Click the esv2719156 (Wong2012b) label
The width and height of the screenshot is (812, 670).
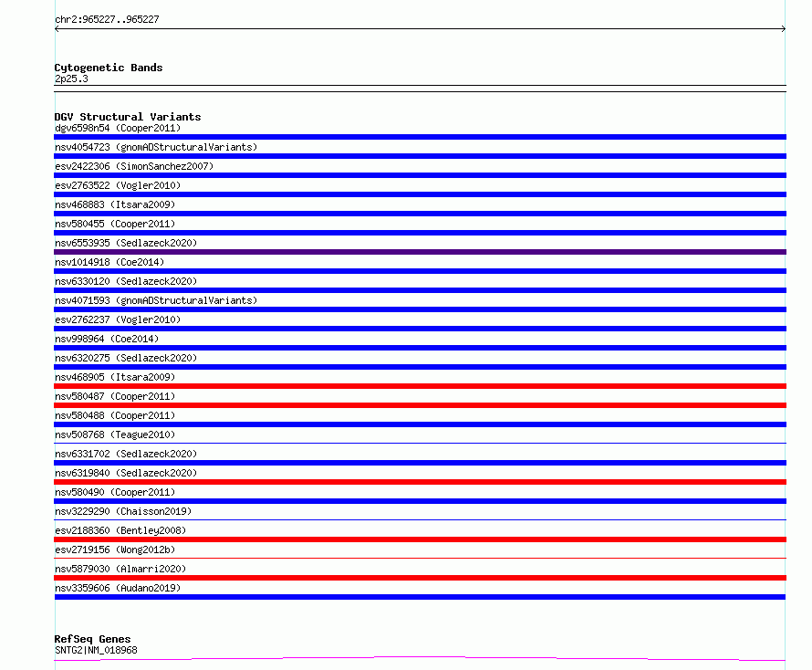click(115, 550)
